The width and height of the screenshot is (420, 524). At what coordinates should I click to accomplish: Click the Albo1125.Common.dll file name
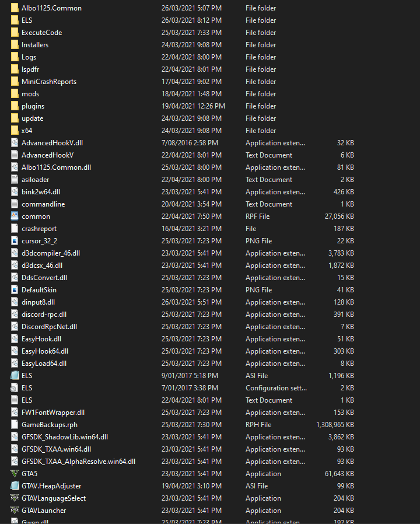click(x=56, y=167)
